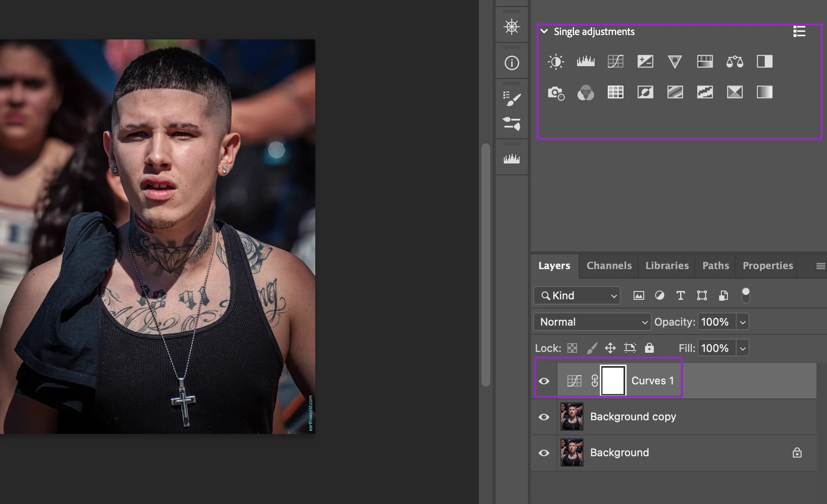Screen dimensions: 827x504
Task: Open the Info panel icon
Action: click(x=512, y=63)
